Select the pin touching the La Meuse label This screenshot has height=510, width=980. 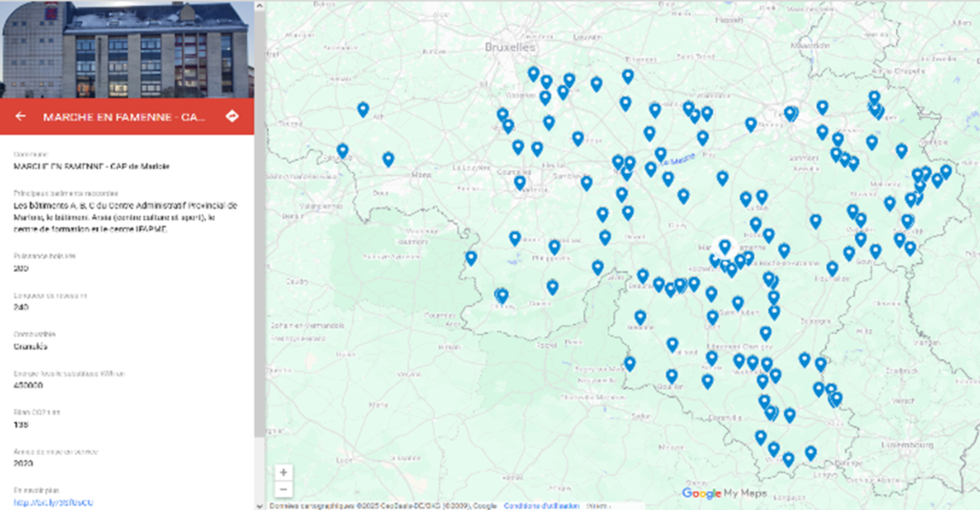[x=660, y=155]
